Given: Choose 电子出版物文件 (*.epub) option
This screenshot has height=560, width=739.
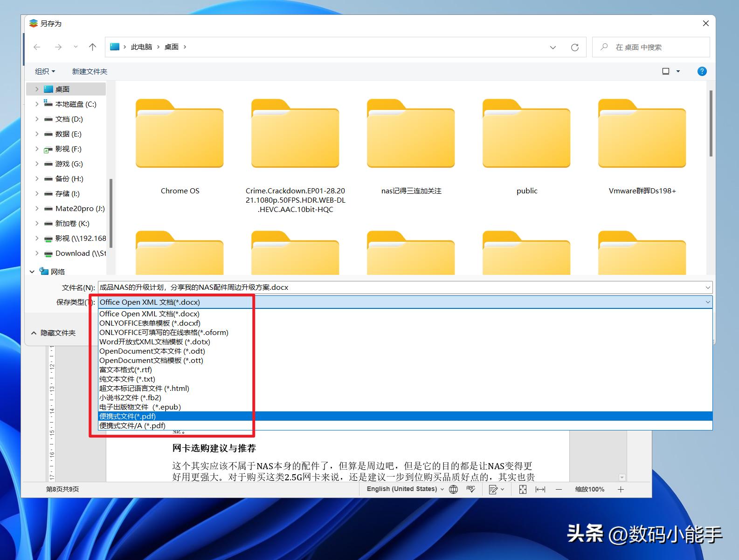Looking at the screenshot, I should [405, 407].
